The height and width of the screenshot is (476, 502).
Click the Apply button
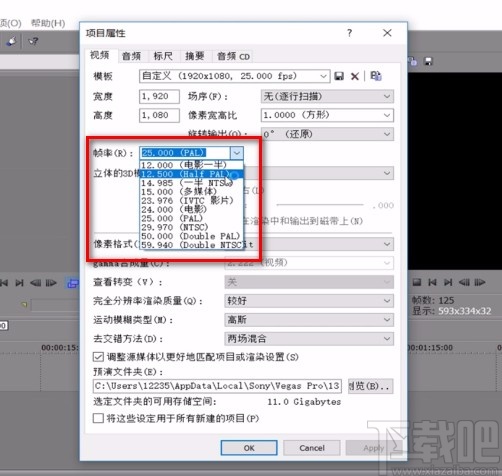[x=374, y=448]
